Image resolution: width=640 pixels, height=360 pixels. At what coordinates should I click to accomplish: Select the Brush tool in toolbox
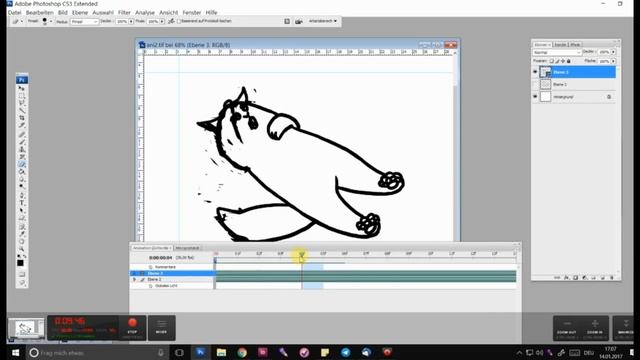click(22, 142)
